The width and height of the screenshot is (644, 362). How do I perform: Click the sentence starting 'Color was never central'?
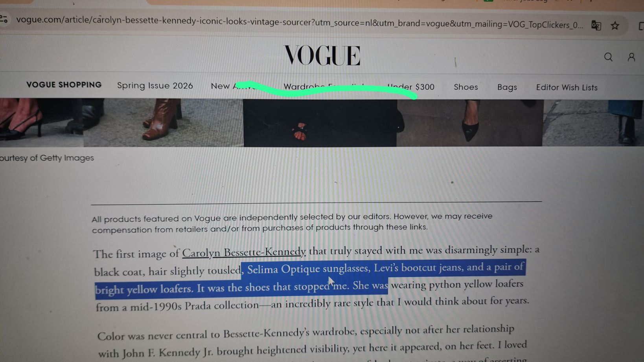coord(306,332)
